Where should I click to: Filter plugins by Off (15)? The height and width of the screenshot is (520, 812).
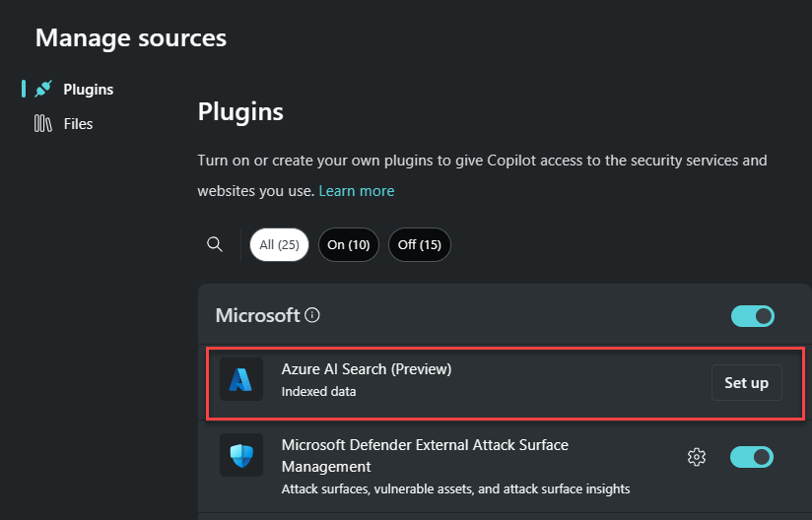(420, 245)
